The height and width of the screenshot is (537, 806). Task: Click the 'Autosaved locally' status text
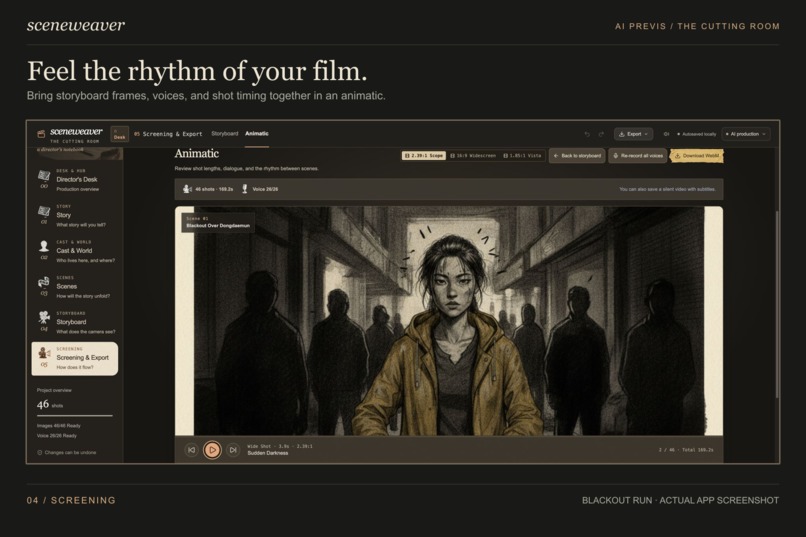coord(699,134)
